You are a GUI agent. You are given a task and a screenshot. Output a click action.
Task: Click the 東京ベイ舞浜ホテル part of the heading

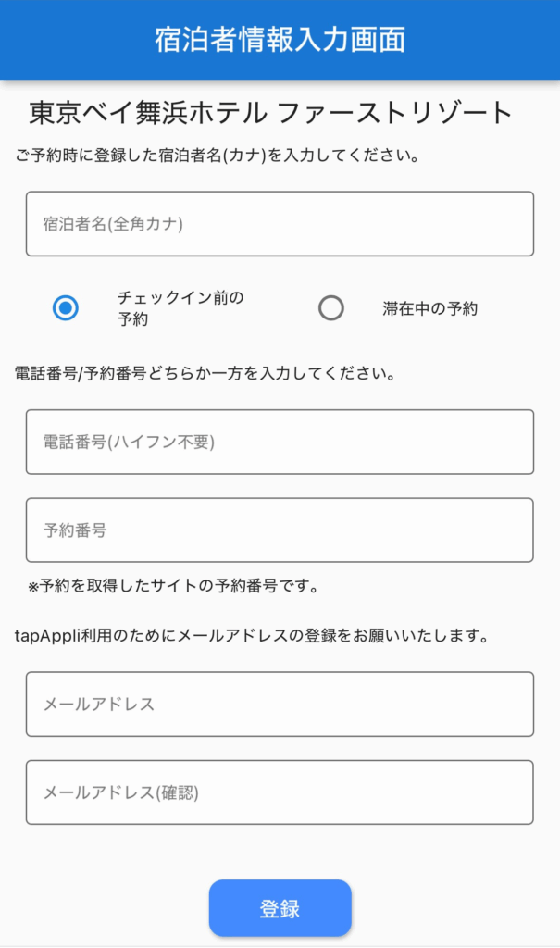pyautogui.click(x=150, y=113)
